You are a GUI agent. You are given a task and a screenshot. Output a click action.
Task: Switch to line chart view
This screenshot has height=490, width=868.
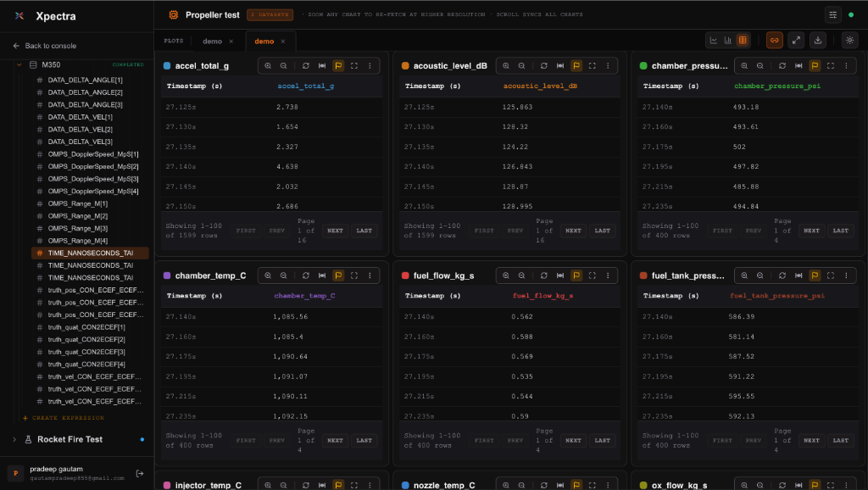714,41
